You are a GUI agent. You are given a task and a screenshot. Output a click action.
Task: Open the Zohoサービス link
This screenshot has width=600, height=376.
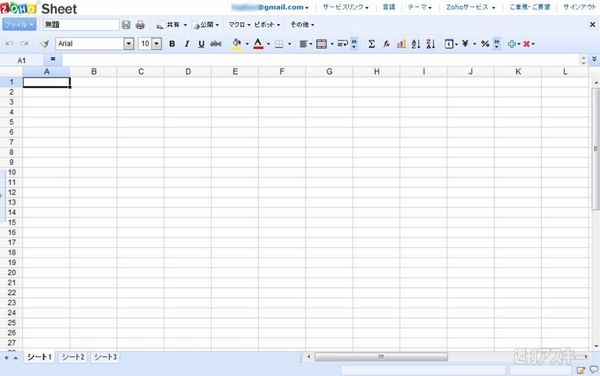pos(470,7)
